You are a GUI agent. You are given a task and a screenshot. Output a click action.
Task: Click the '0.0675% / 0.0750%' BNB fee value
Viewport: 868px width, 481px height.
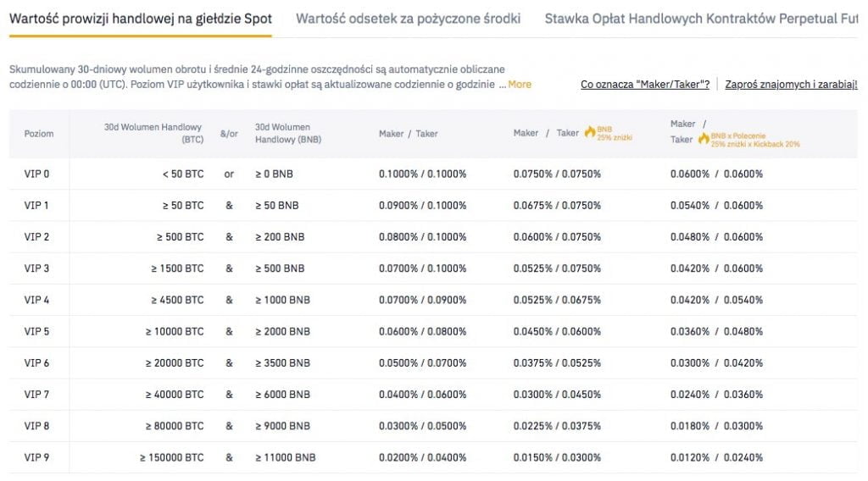pos(557,205)
